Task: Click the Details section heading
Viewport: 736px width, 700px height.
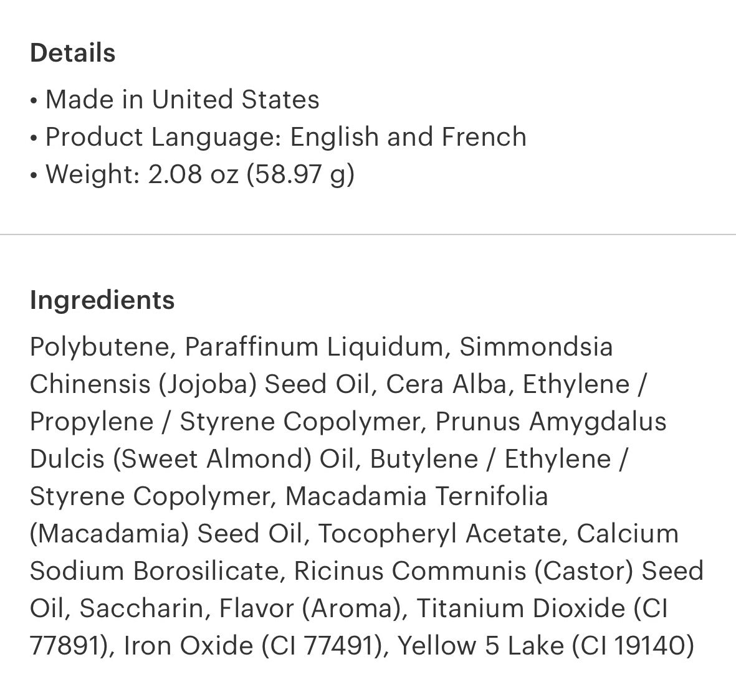Action: pos(72,53)
